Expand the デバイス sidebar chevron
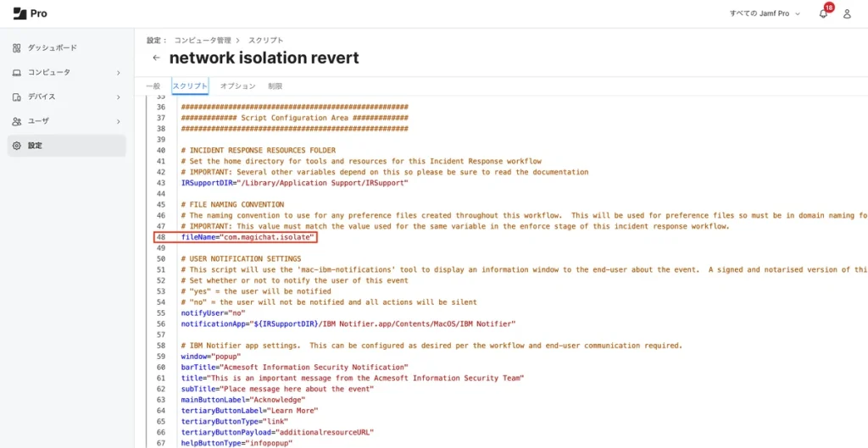The image size is (868, 448). pos(119,97)
